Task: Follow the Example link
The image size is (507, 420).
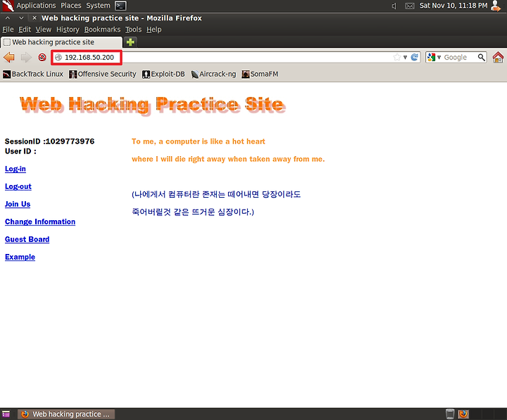Action: (20, 257)
